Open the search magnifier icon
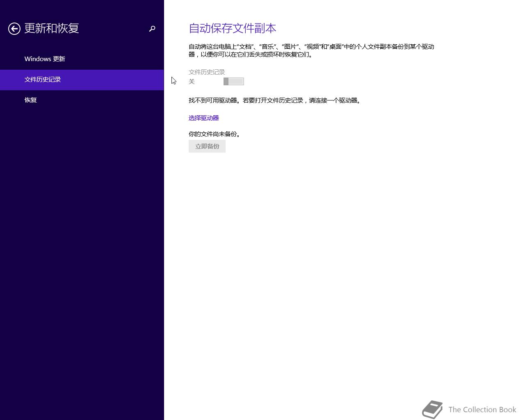 152,29
